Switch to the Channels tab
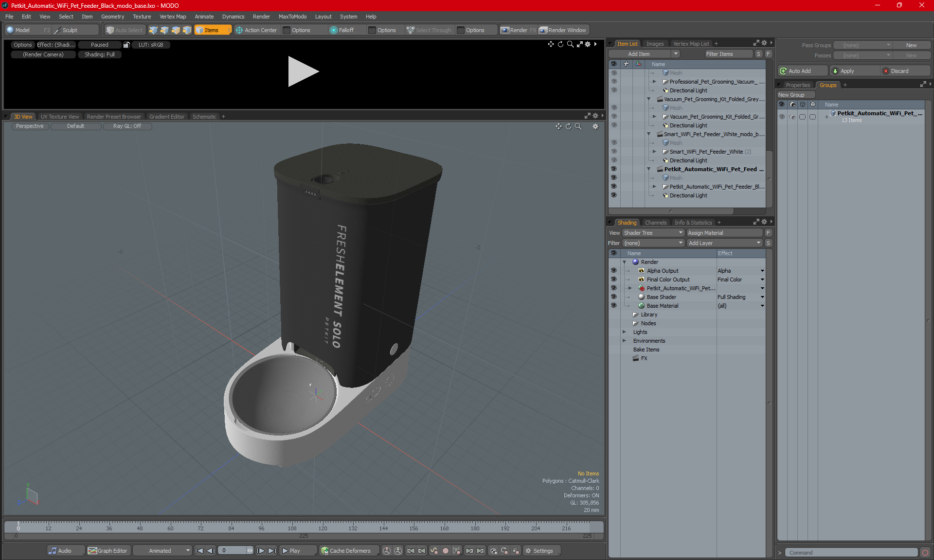The height and width of the screenshot is (560, 934). 655,223
